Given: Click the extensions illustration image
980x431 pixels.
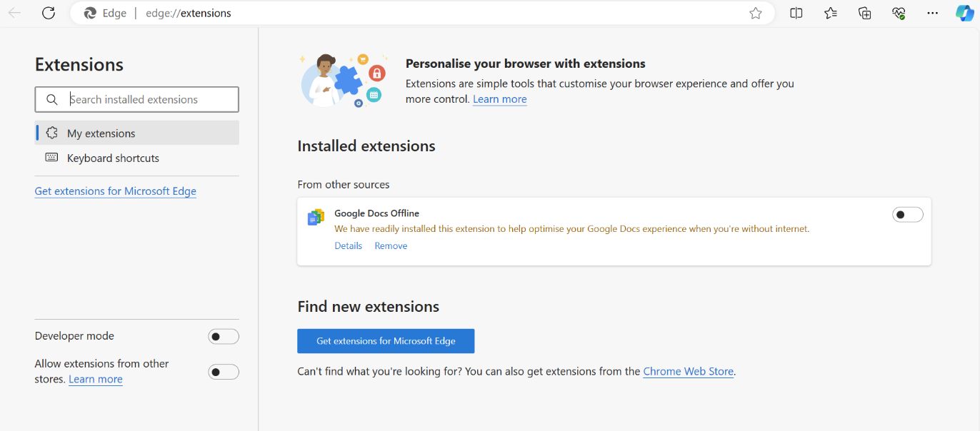Looking at the screenshot, I should (344, 80).
